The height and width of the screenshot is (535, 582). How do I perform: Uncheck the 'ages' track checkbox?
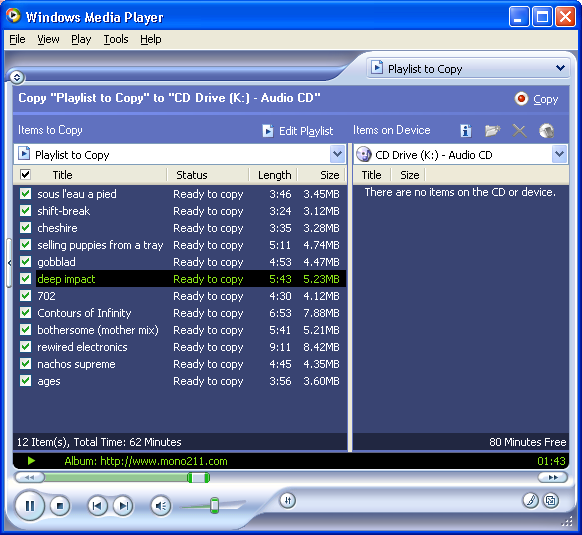(x=25, y=381)
